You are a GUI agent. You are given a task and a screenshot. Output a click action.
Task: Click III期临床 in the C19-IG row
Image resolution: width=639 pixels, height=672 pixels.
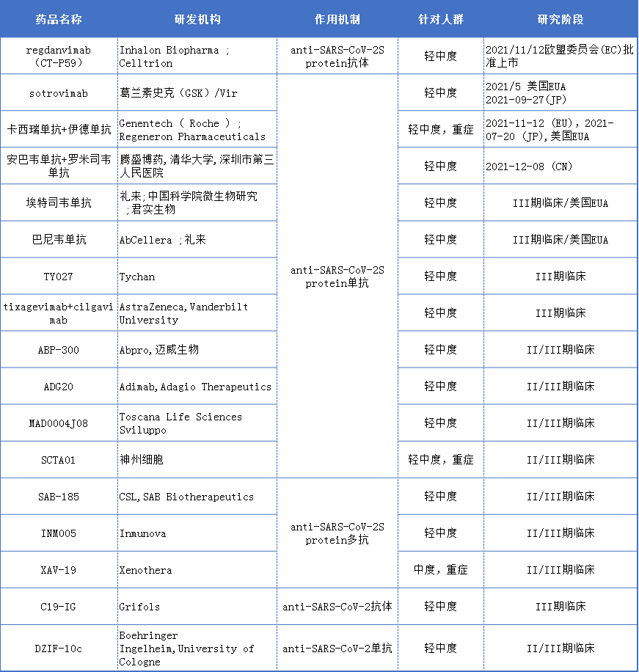pos(561,607)
